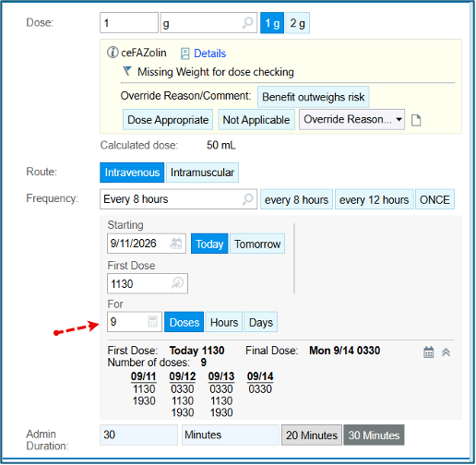Viewport: 476px width, 465px height.
Task: Click the Calculated dose value 50 mL
Action: coord(221,145)
